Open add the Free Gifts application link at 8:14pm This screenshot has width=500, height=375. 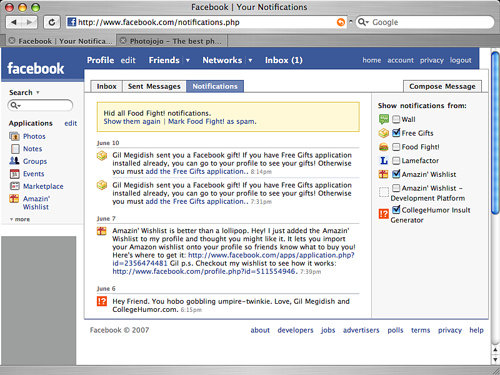point(197,171)
